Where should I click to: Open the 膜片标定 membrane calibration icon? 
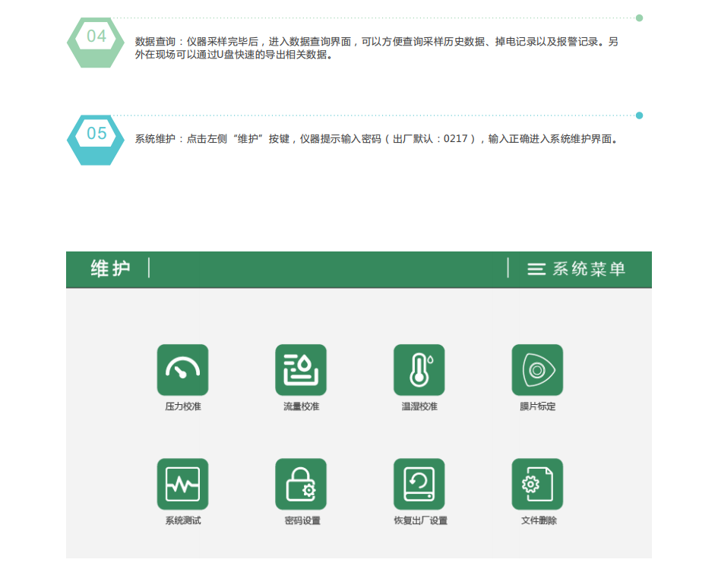coord(537,370)
